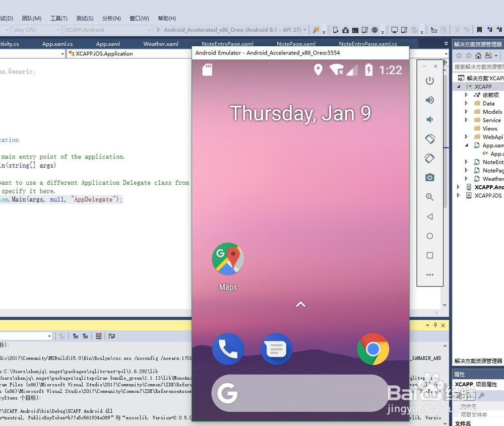Collapse the XCAPP project node
Image resolution: width=504 pixels, height=426 pixels.
[x=459, y=86]
